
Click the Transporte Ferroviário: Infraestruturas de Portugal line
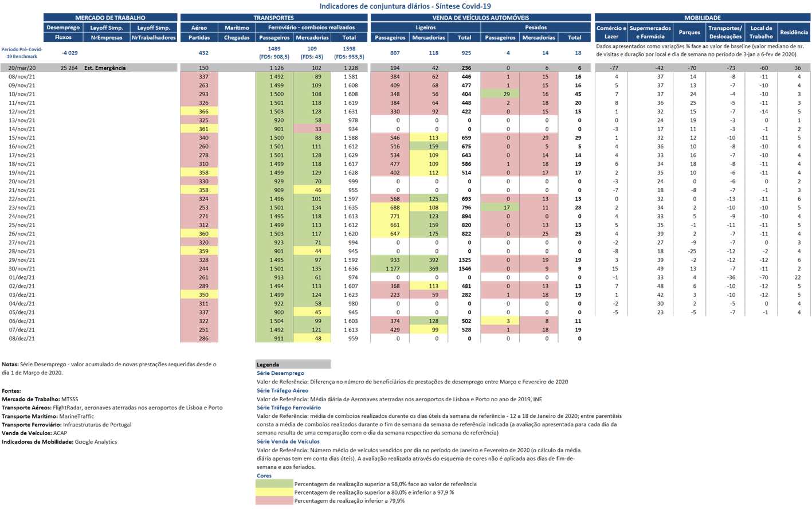click(x=66, y=425)
